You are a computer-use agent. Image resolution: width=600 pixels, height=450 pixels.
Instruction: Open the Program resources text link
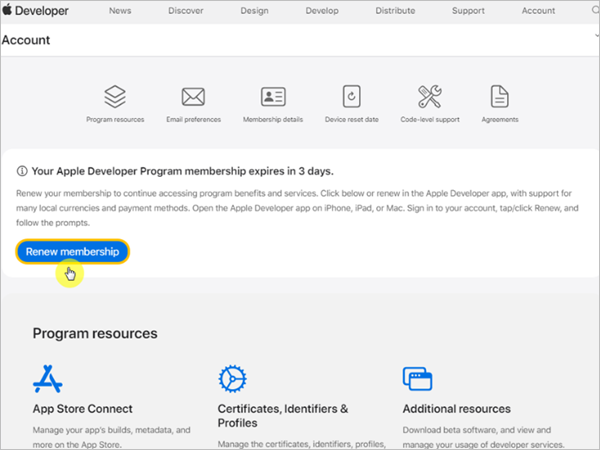(115, 119)
